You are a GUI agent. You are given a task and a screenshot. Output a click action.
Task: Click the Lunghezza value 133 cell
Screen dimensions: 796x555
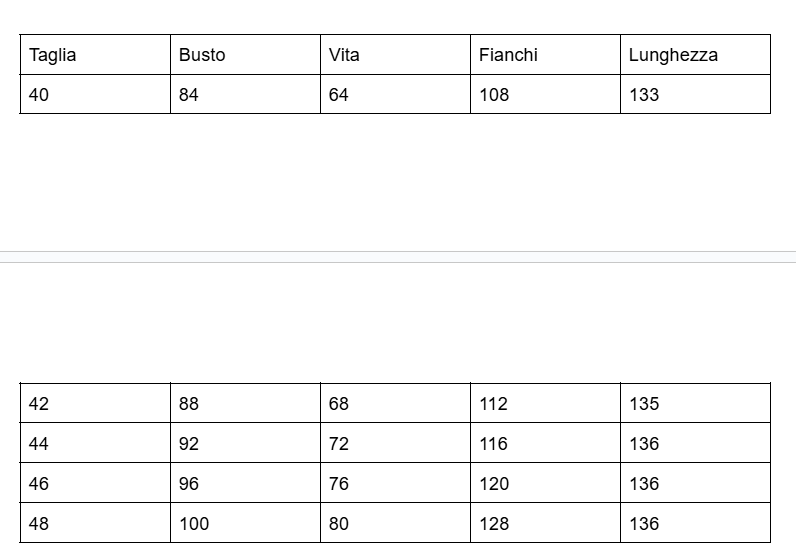click(x=695, y=94)
